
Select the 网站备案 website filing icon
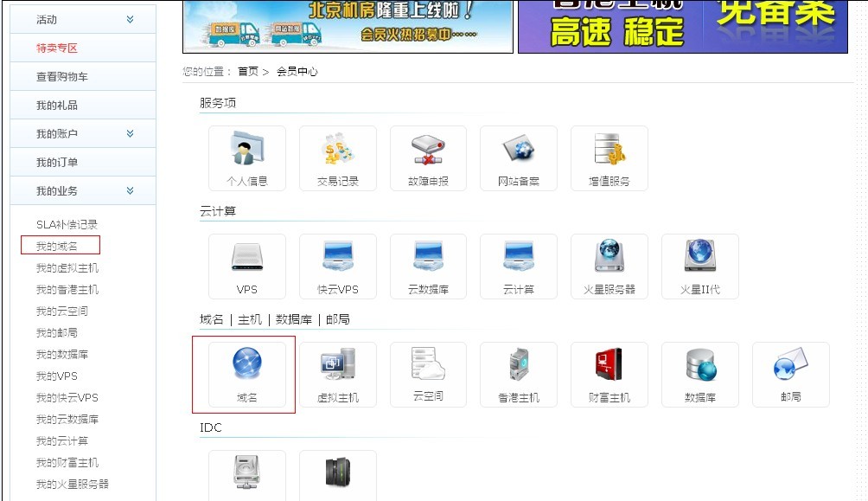coord(518,151)
